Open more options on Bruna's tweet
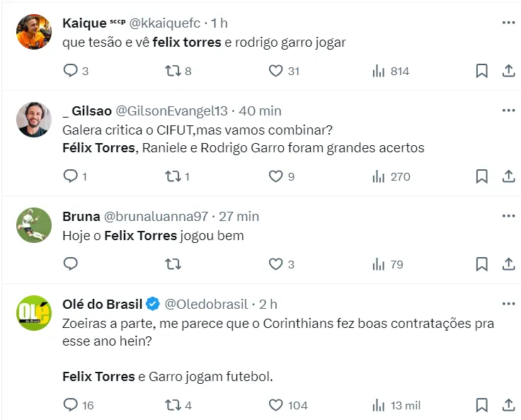The width and height of the screenshot is (521, 420). [x=508, y=216]
